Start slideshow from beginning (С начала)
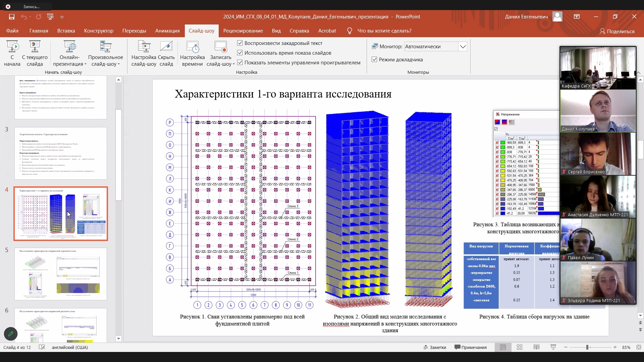The height and width of the screenshot is (362, 644). click(x=12, y=54)
